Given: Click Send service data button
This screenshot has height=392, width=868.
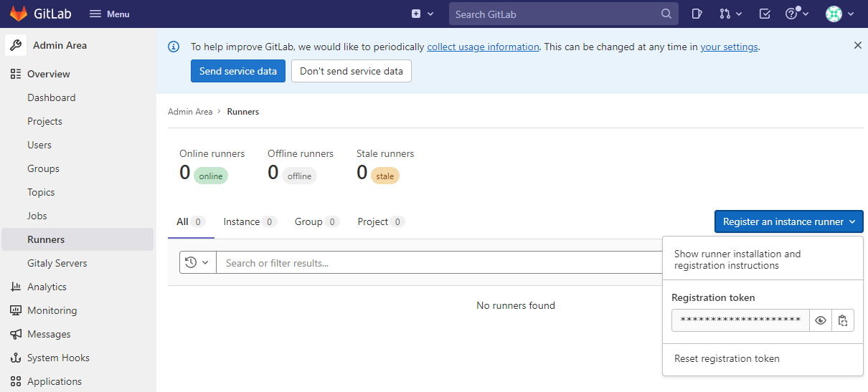Looking at the screenshot, I should 238,71.
